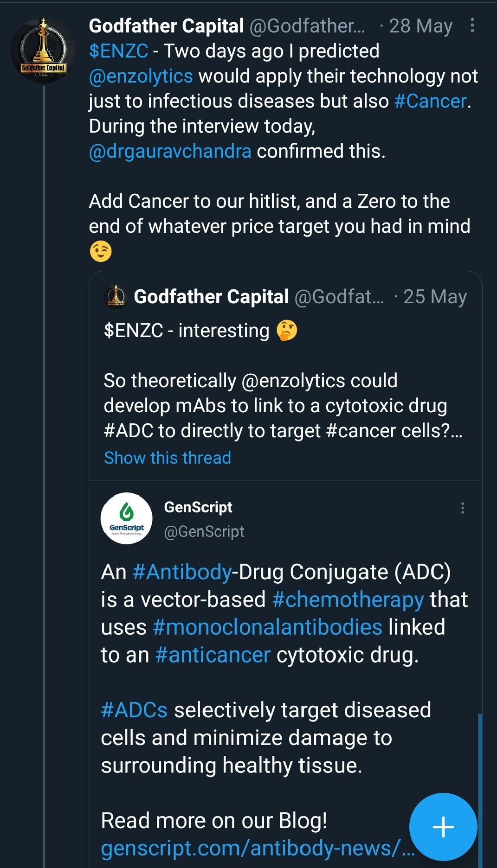Open Godfather Capital profile avatar
This screenshot has width=497, height=868.
point(43,51)
